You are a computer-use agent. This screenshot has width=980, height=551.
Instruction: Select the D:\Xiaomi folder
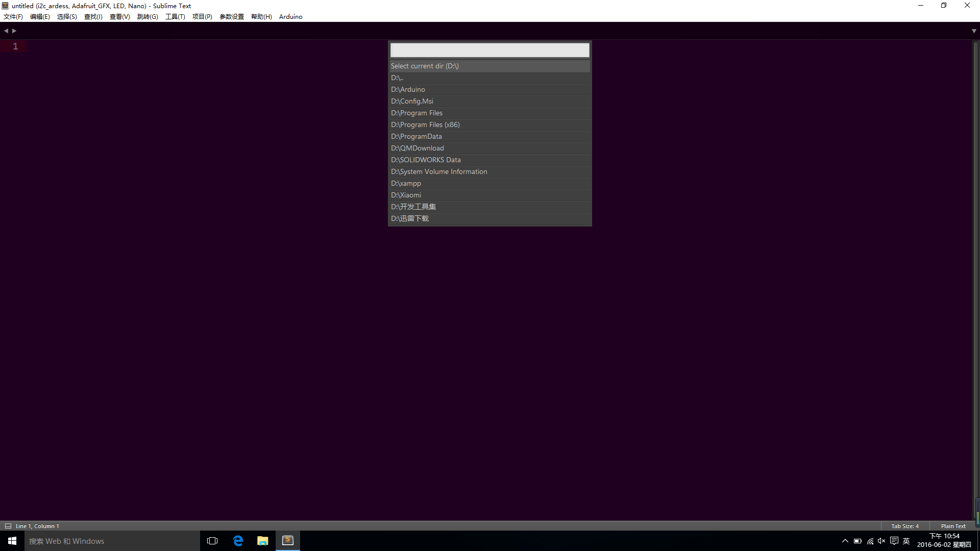tap(490, 195)
